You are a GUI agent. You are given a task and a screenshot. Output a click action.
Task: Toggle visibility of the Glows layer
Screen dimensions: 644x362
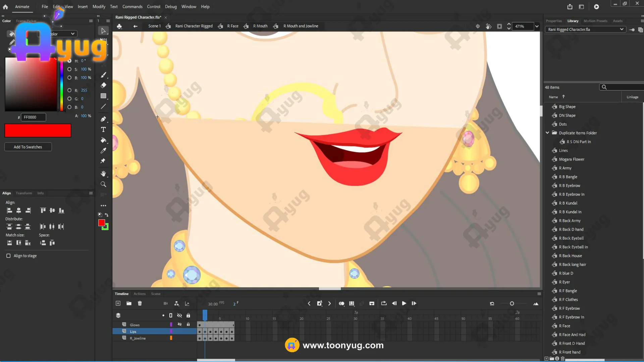(x=179, y=324)
